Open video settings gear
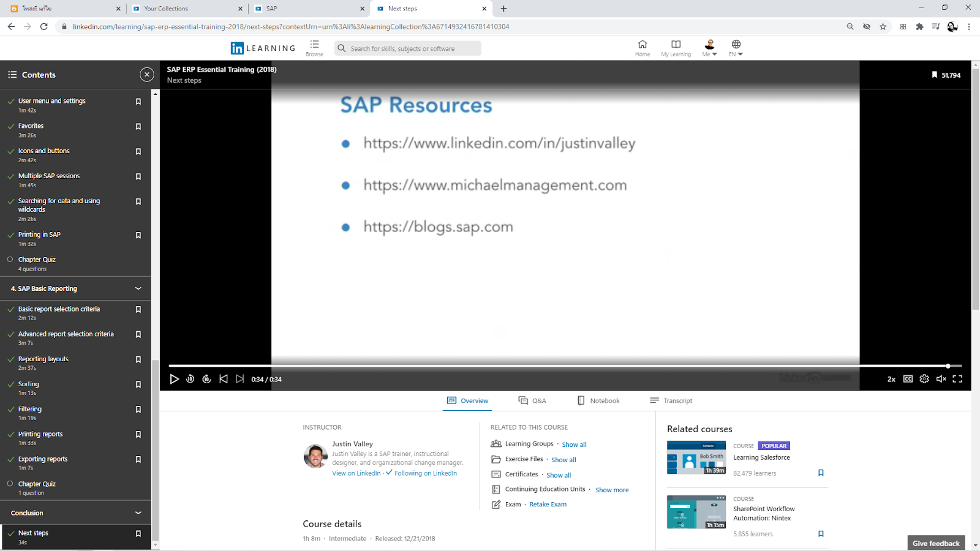This screenshot has width=980, height=551. tap(924, 379)
